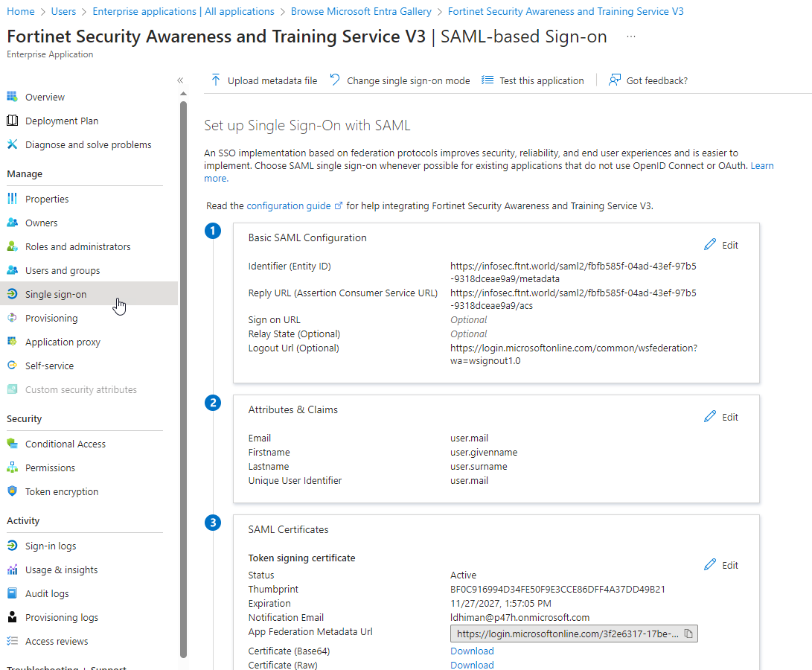Open the configuration guide link

[x=294, y=205]
